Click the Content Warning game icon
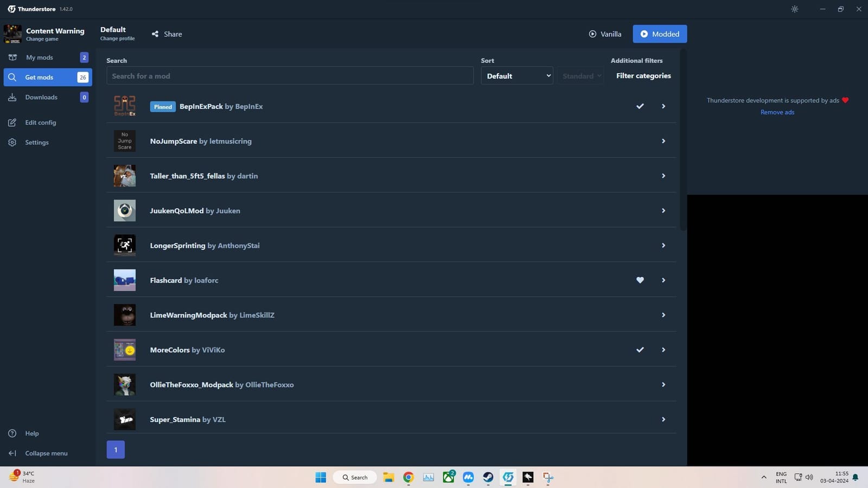This screenshot has height=488, width=868. 12,34
